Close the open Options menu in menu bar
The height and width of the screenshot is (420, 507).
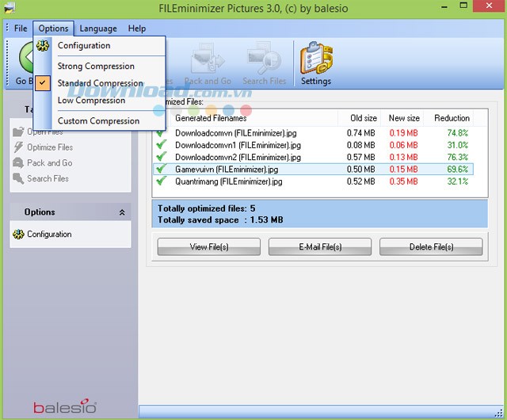coord(53,29)
